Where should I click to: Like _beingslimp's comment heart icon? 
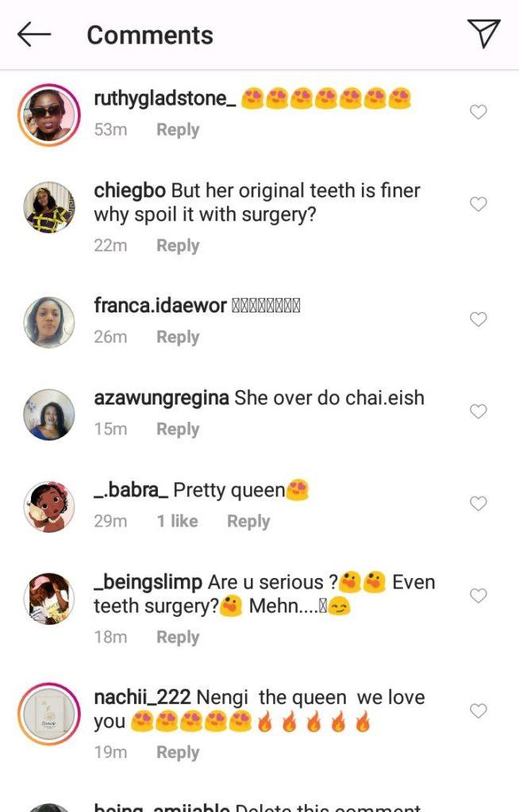478,596
